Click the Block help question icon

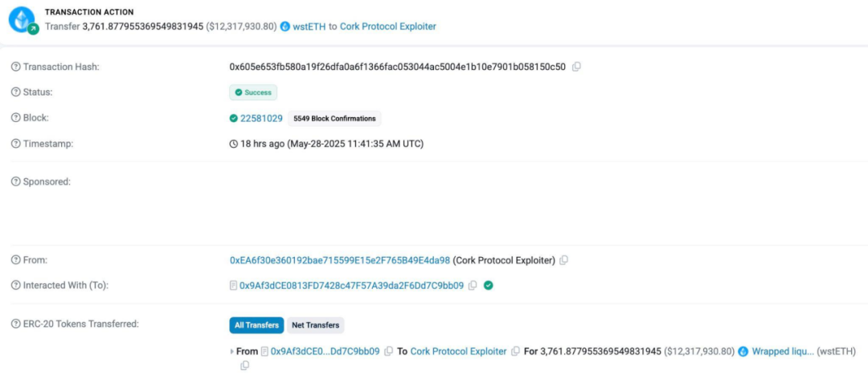tap(15, 118)
